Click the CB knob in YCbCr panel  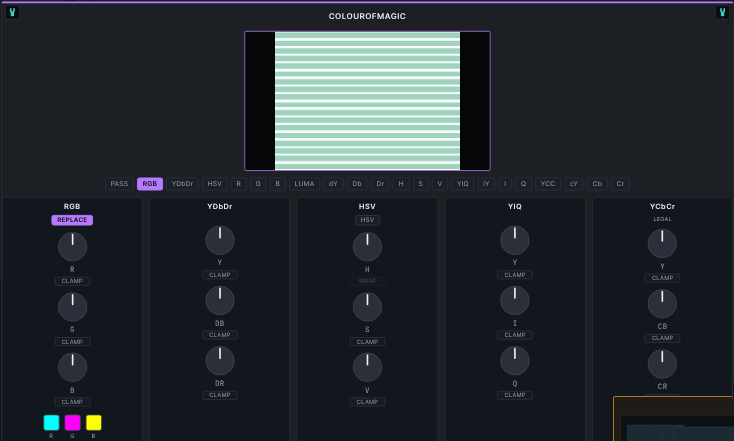(662, 304)
